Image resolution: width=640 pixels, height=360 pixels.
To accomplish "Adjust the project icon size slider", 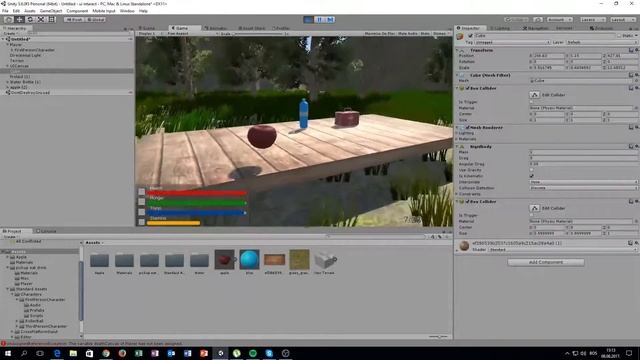I will click(x=438, y=337).
